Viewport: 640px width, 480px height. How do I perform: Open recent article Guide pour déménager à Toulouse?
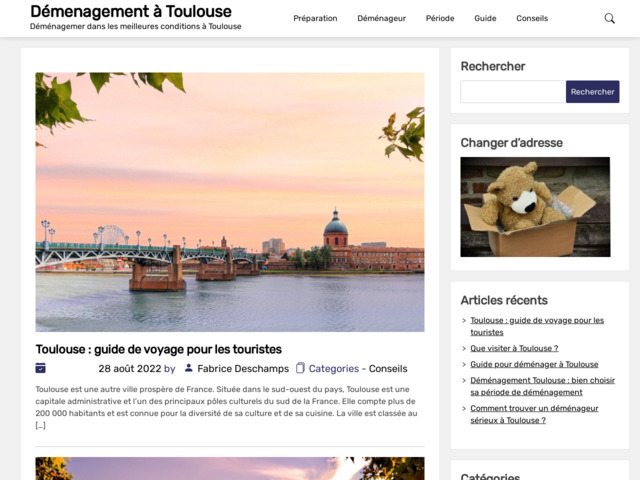point(534,364)
